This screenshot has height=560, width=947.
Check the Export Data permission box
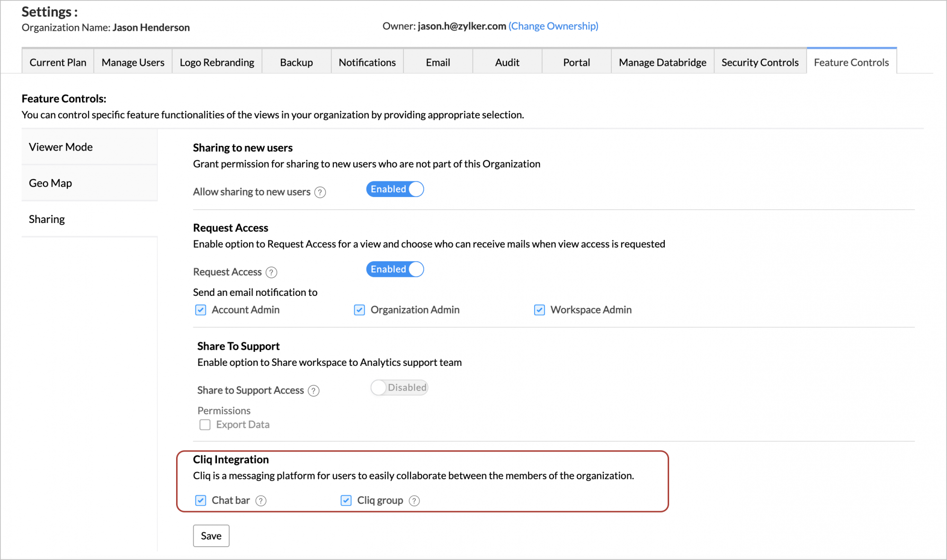coord(205,425)
